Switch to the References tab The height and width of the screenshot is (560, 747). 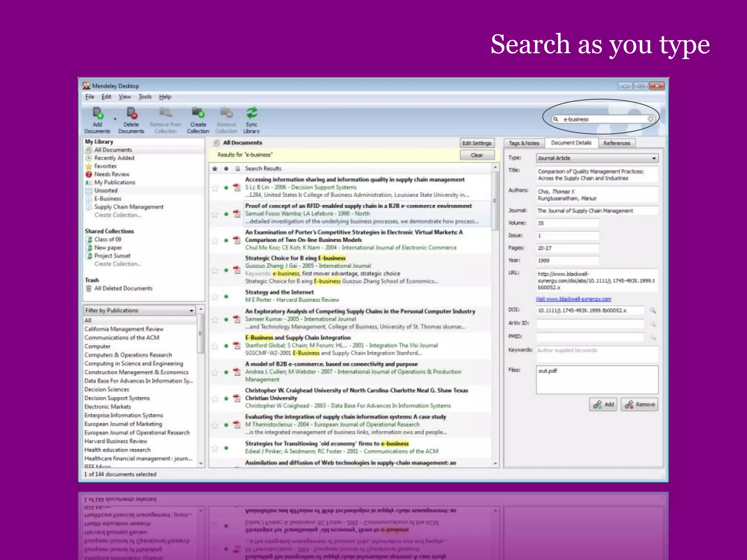tap(616, 143)
